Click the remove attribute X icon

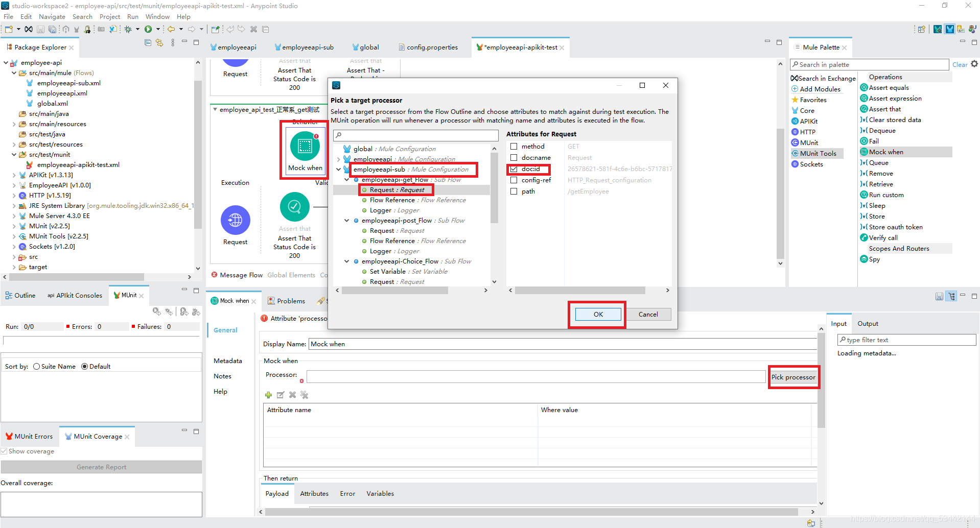[292, 395]
